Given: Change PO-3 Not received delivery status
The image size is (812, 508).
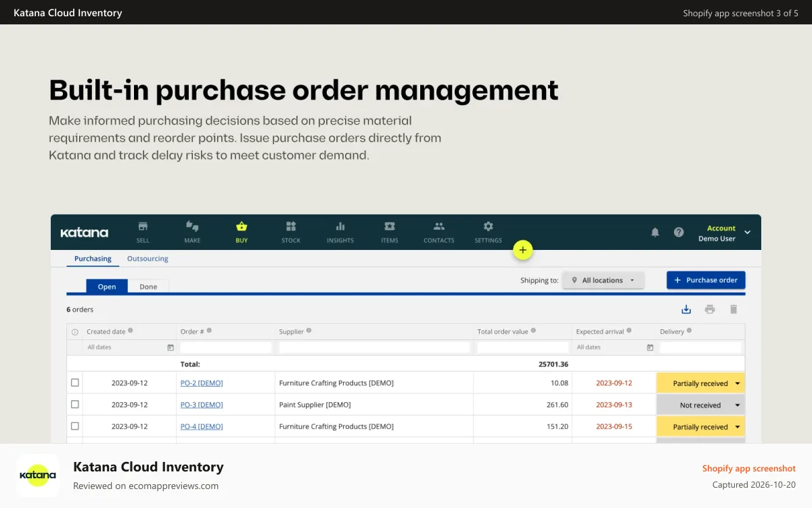Looking at the screenshot, I should [700, 405].
